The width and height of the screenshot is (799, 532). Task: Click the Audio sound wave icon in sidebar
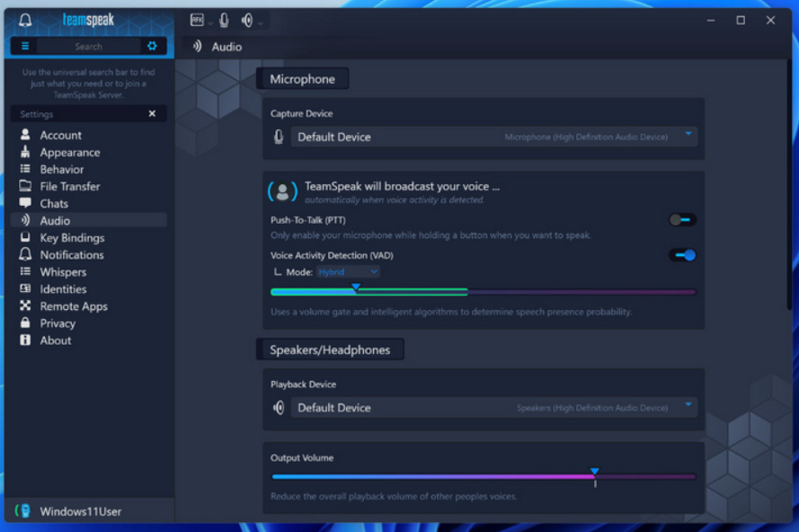[x=25, y=219]
